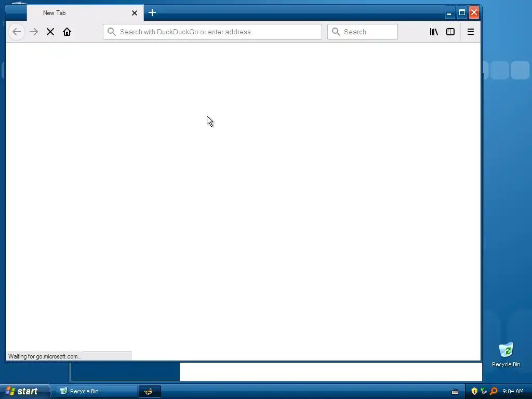Go forward with the forward arrow
Screen dimensions: 532x399
coord(34,32)
